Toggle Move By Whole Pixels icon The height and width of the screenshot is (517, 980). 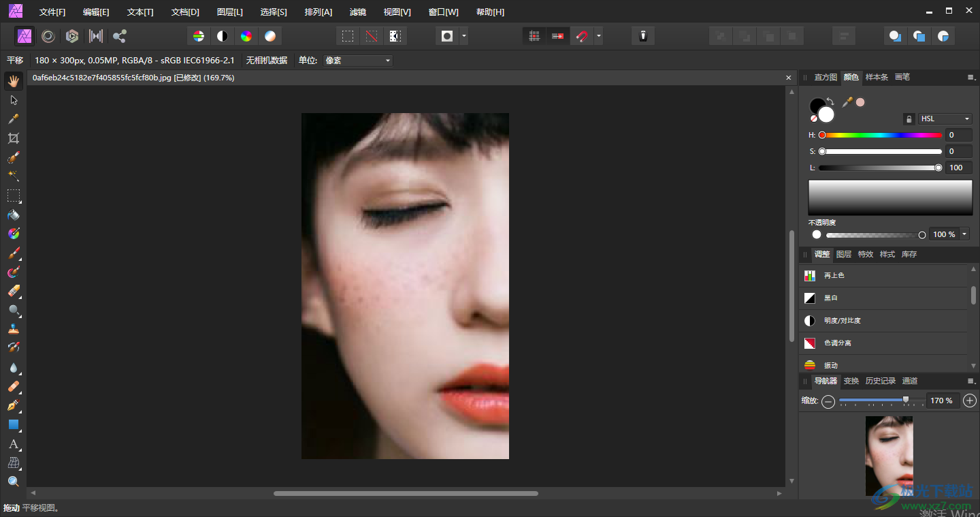click(558, 36)
